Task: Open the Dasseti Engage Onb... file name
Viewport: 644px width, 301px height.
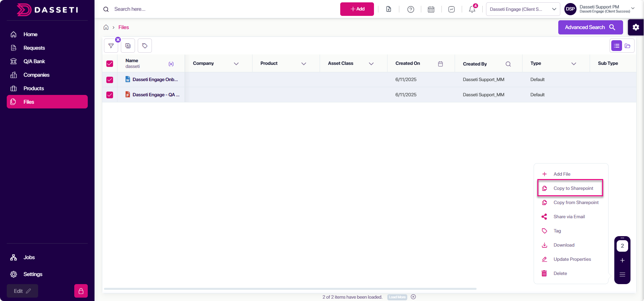Action: coord(155,80)
